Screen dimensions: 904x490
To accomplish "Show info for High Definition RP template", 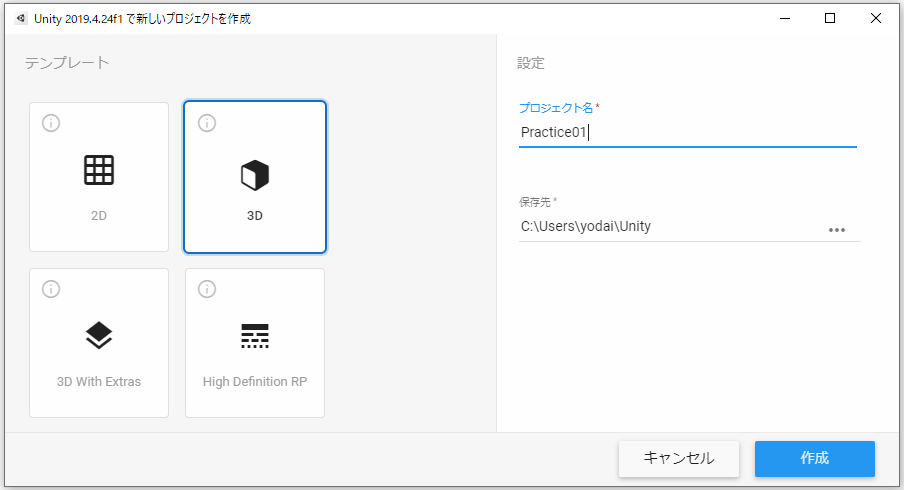I will coord(207,289).
